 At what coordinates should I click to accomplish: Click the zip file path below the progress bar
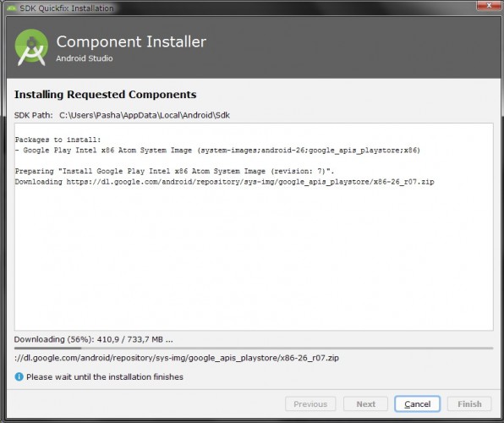177,358
